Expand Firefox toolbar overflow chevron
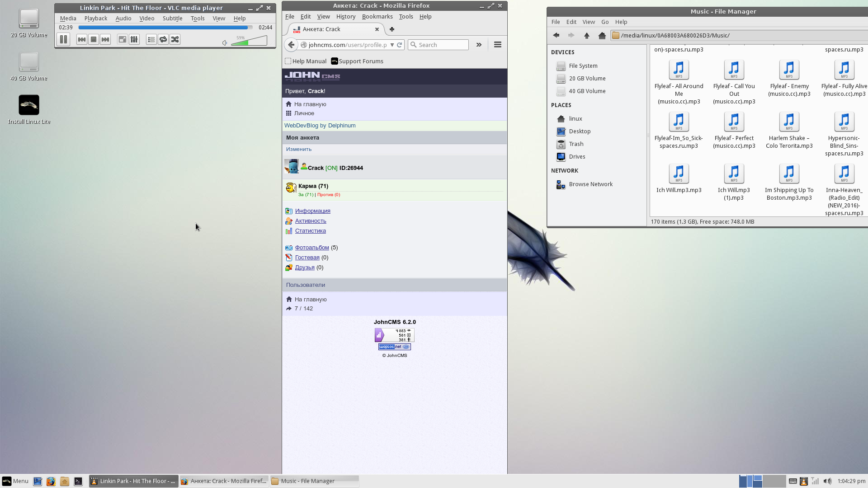868x488 pixels. click(479, 45)
